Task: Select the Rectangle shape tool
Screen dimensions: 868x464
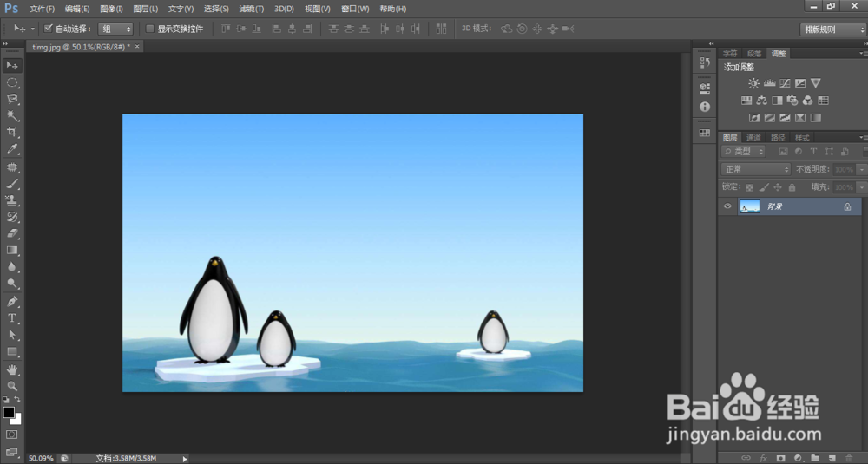Action: [x=11, y=352]
